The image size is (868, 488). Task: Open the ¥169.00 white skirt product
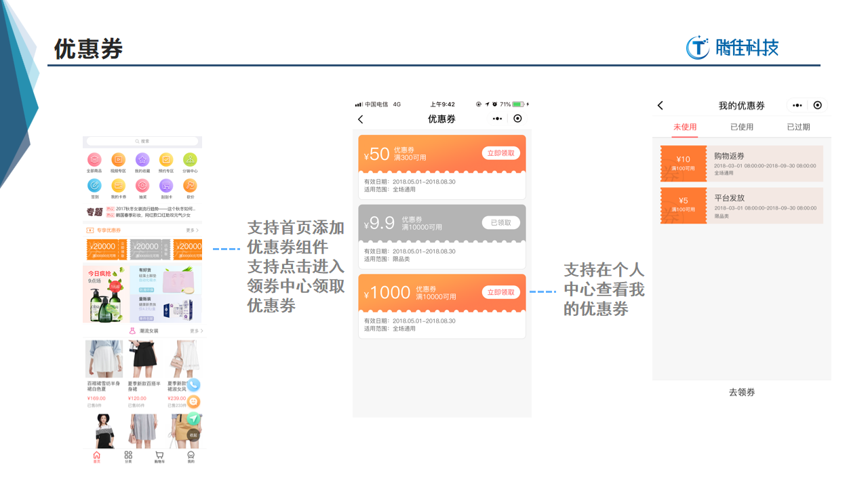pyautogui.click(x=104, y=373)
